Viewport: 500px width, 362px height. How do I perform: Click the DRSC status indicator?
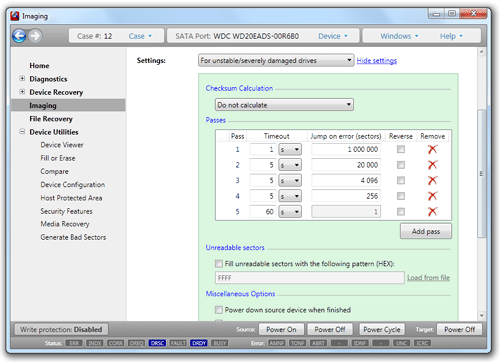[x=157, y=343]
